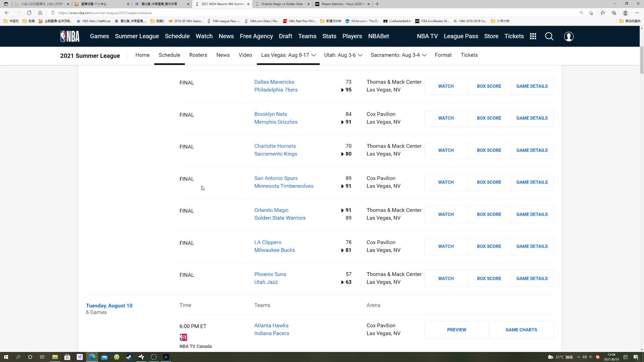The width and height of the screenshot is (644, 362).
Task: Close the Orlando Magic vs Golden State tab
Action: 309,4
